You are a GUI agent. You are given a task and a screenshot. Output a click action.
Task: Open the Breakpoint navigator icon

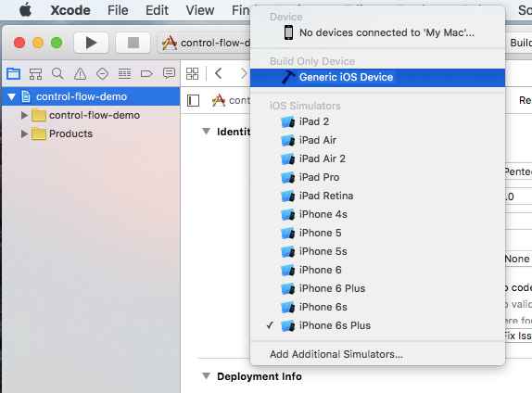[146, 73]
